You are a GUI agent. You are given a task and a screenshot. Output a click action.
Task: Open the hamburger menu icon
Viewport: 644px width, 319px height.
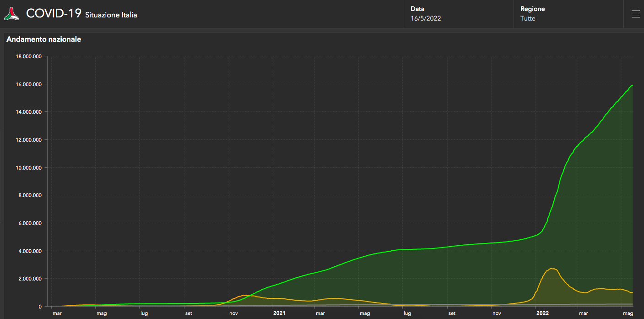[635, 14]
